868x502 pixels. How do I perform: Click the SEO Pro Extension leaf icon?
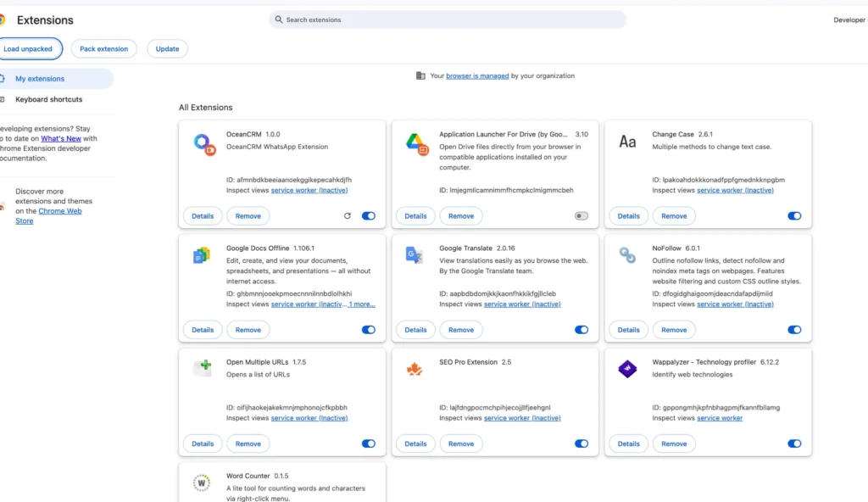pos(414,369)
